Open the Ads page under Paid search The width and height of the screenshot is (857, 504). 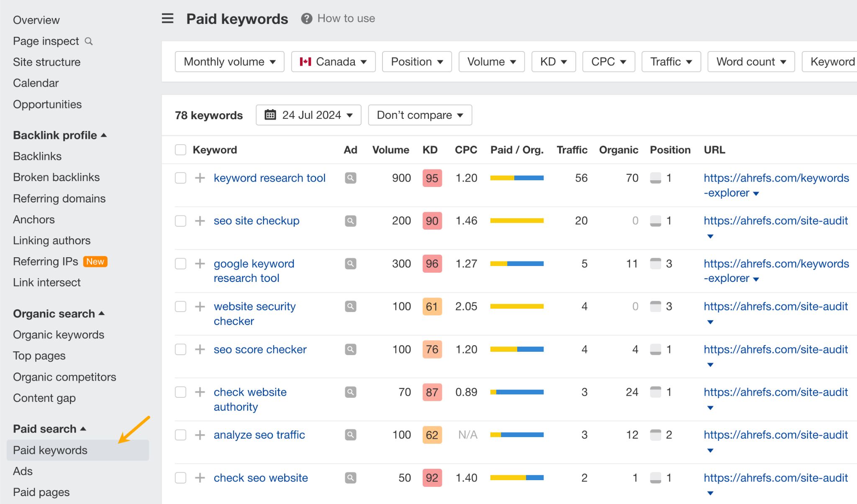point(23,471)
